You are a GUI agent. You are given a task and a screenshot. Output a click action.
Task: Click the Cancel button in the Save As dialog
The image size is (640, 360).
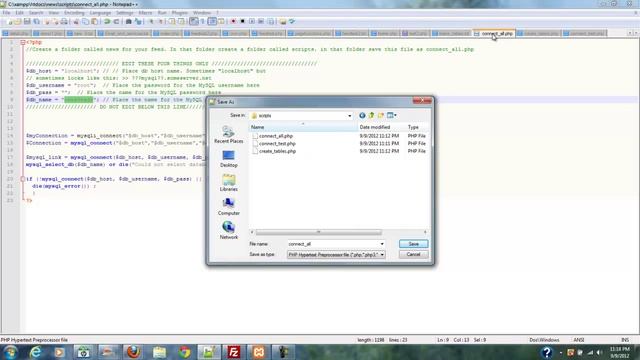pos(413,254)
